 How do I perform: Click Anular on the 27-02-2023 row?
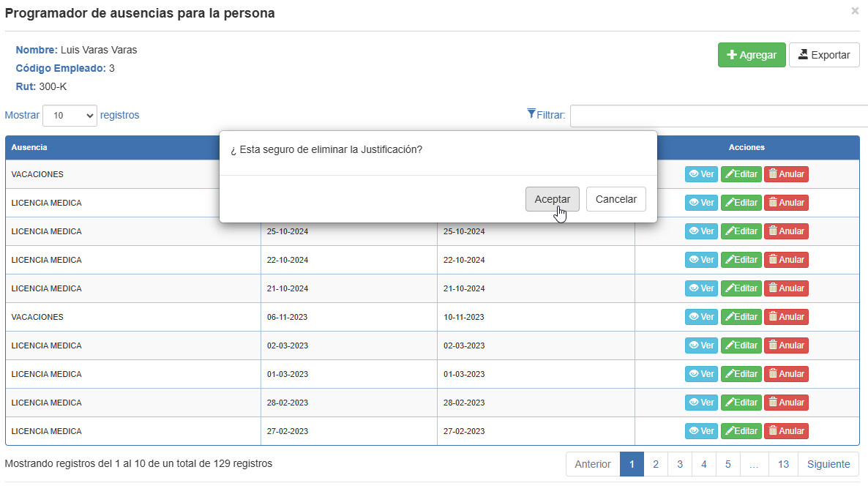pos(786,431)
